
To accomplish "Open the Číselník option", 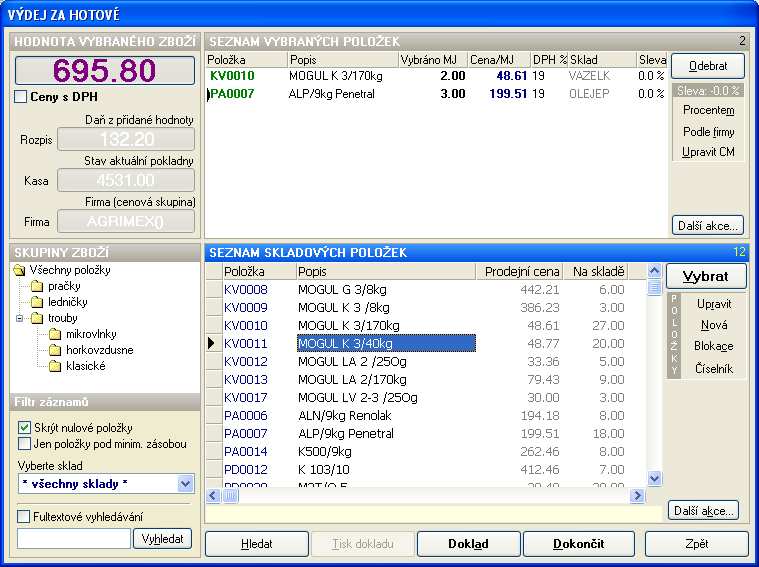I will click(714, 368).
